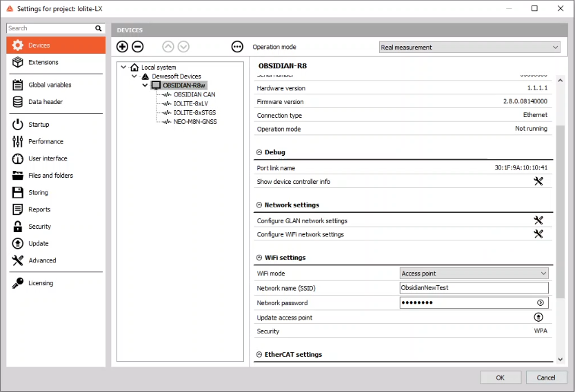Collapse the Debug section
This screenshot has height=392, width=575.
tap(259, 152)
